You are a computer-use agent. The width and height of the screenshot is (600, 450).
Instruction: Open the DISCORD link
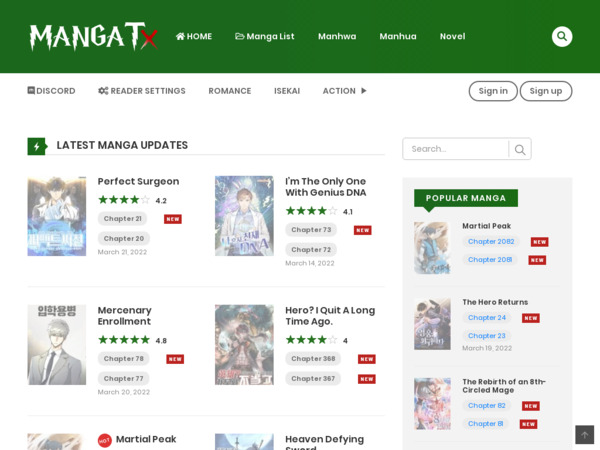(51, 91)
